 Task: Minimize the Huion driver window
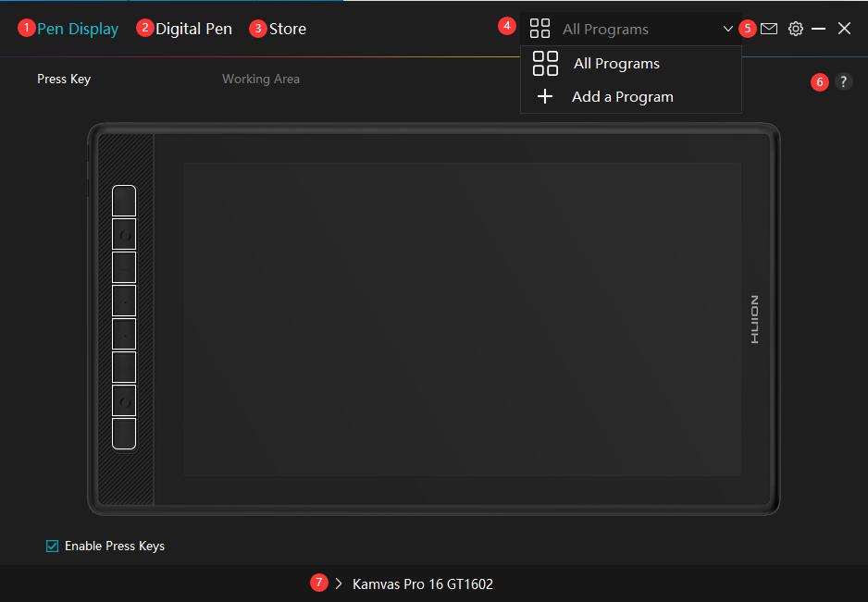tap(818, 29)
